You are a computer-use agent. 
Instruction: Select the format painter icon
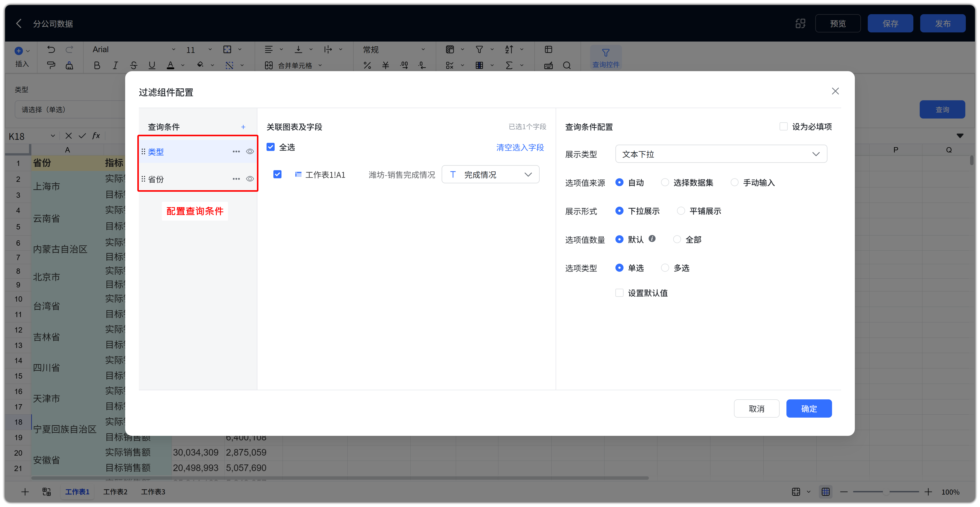tap(51, 65)
